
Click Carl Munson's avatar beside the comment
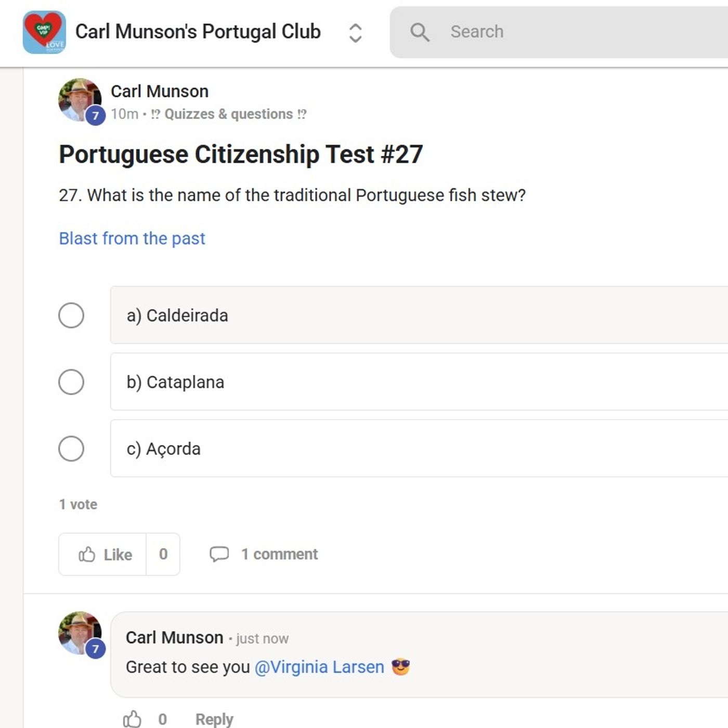tap(79, 632)
